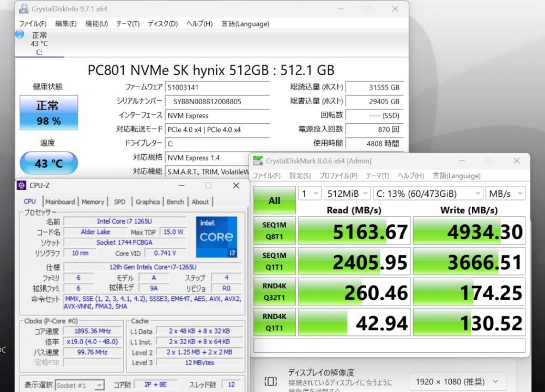This screenshot has width=545, height=392.
Task: Click the blue 正常 98 % health status box
Action: click(49, 112)
